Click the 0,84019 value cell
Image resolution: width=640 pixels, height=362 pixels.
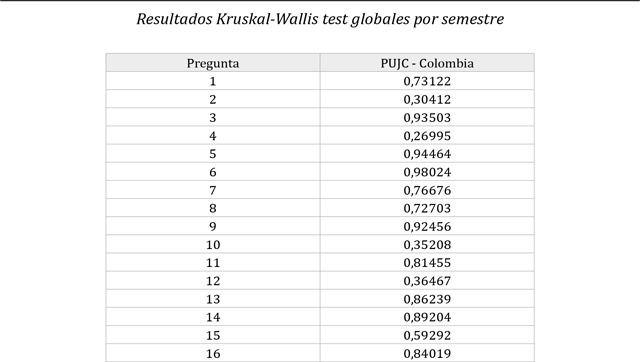[x=427, y=353]
